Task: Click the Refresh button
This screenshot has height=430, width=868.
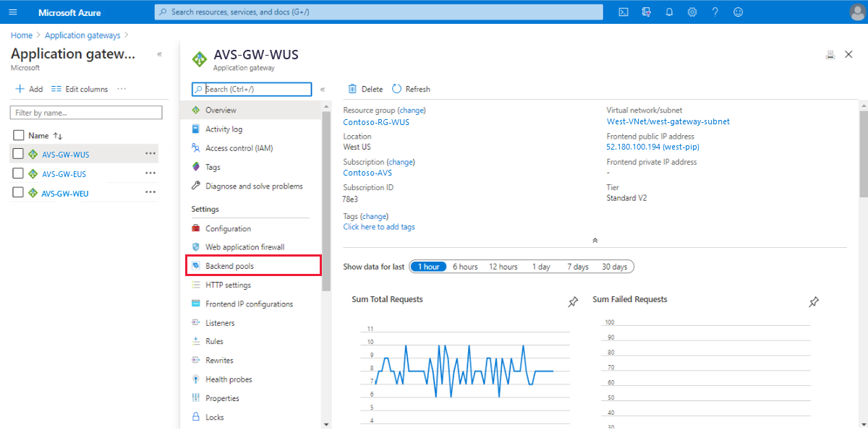Action: click(411, 89)
